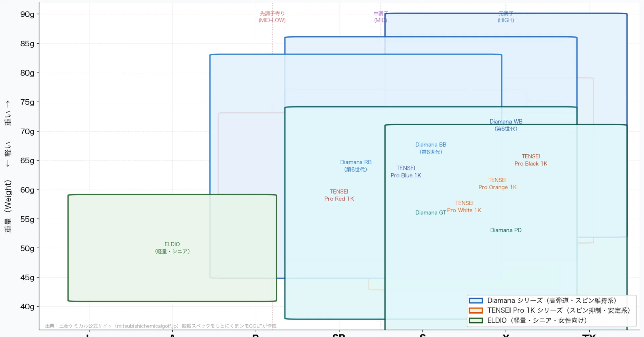Click the 'TENSEI Pro Black 1K' label
This screenshot has width=644, height=337.
pos(531,160)
